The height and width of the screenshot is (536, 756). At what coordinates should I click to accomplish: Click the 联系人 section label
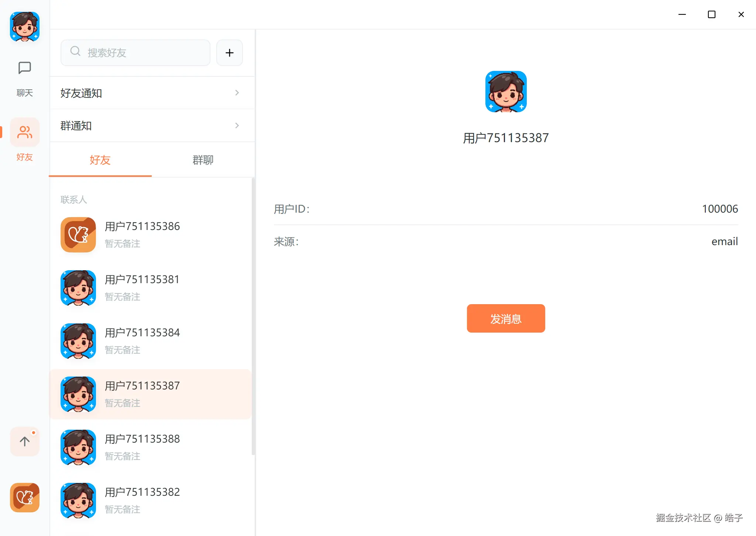coord(74,200)
